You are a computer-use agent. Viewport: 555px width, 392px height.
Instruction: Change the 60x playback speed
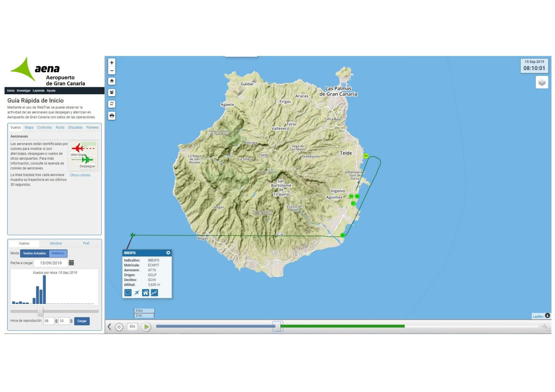pos(132,326)
